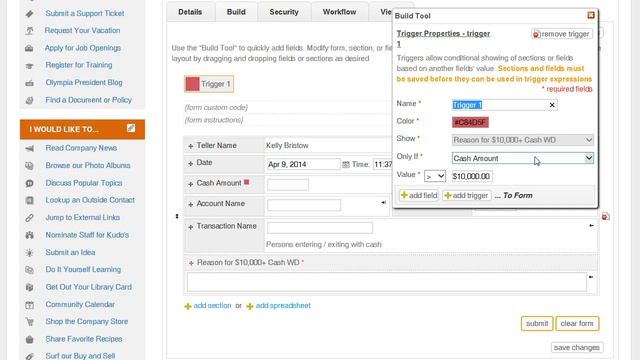Image resolution: width=640 pixels, height=360 pixels.
Task: Click the Get Out Your Library Card icon
Action: [x=29, y=287]
